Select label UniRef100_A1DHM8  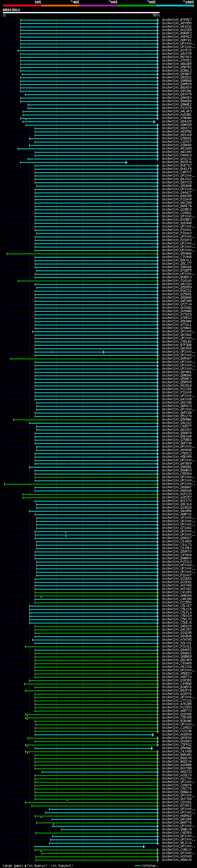click(177, 765)
